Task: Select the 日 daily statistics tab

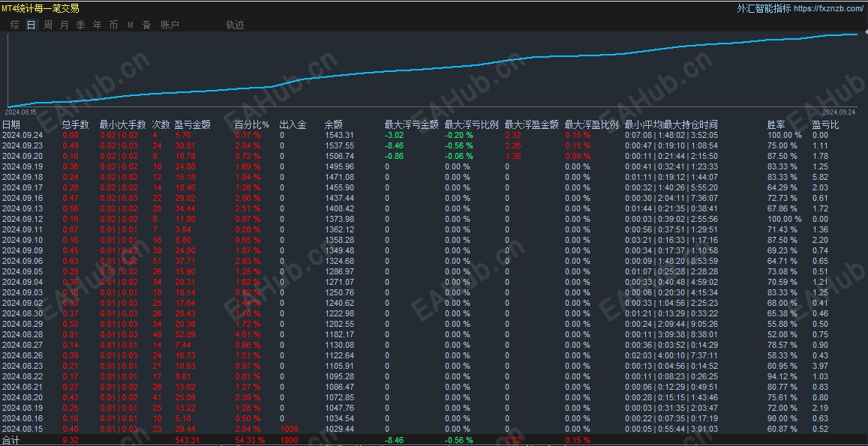Action: 32,25
